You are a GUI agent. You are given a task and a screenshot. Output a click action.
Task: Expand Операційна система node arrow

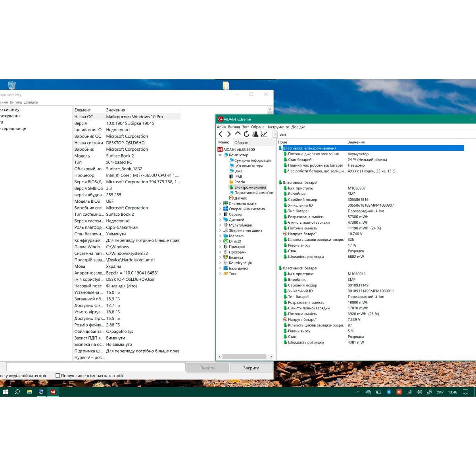pos(220,209)
